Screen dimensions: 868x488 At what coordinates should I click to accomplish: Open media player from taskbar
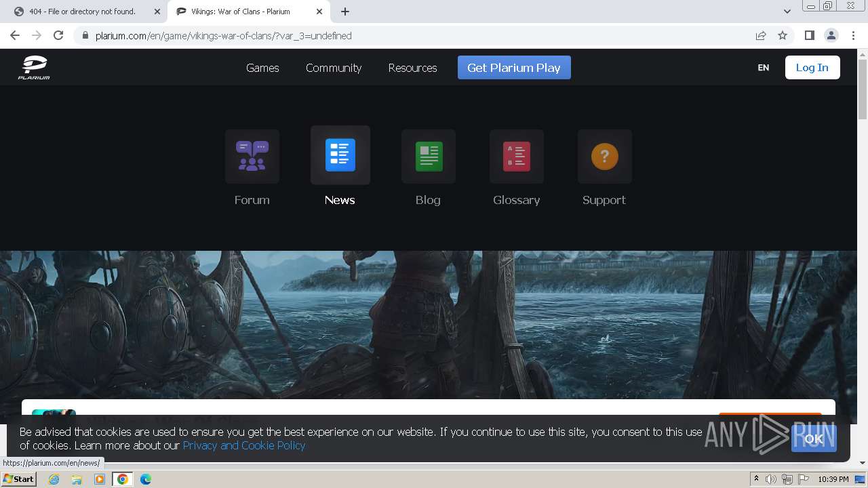tap(100, 479)
